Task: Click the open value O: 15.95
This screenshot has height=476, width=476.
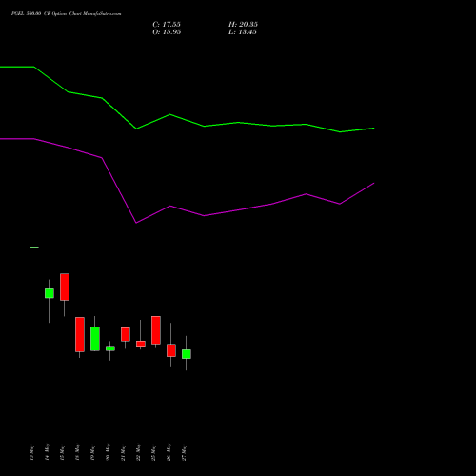Action: tap(167, 32)
